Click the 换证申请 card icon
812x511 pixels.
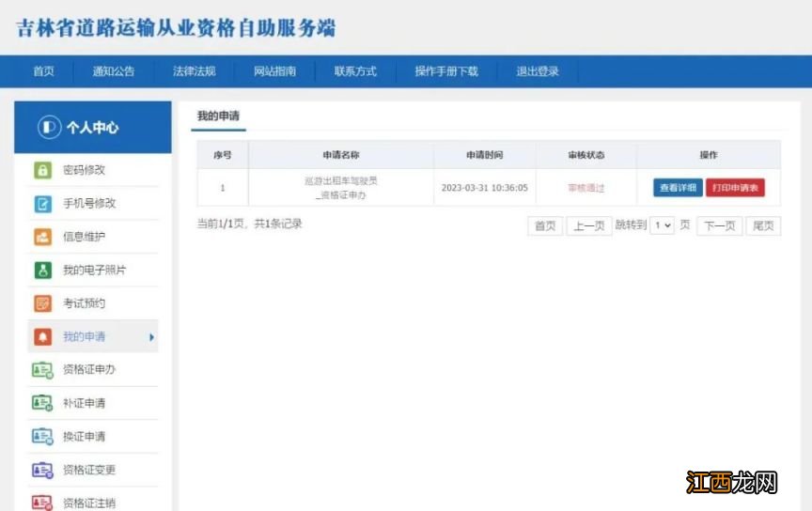click(42, 437)
